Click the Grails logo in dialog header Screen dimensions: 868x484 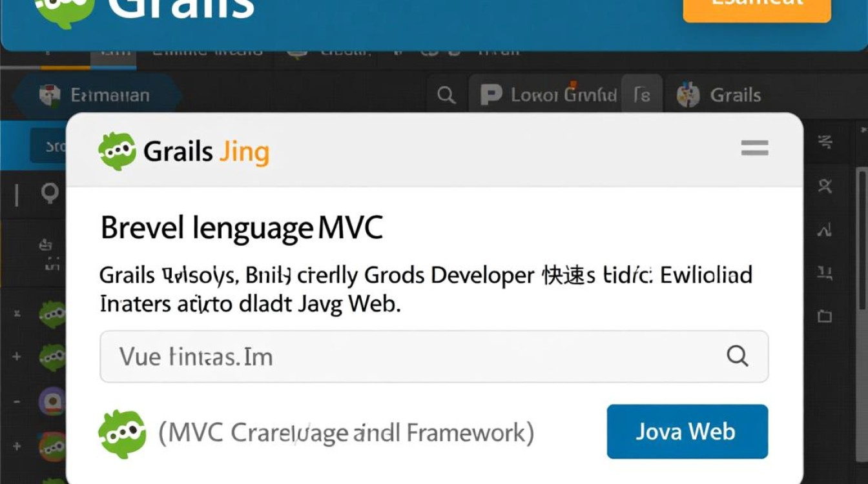click(117, 152)
